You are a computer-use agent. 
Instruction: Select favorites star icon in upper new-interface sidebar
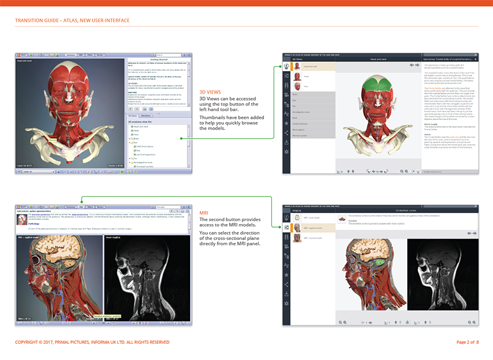click(x=286, y=123)
